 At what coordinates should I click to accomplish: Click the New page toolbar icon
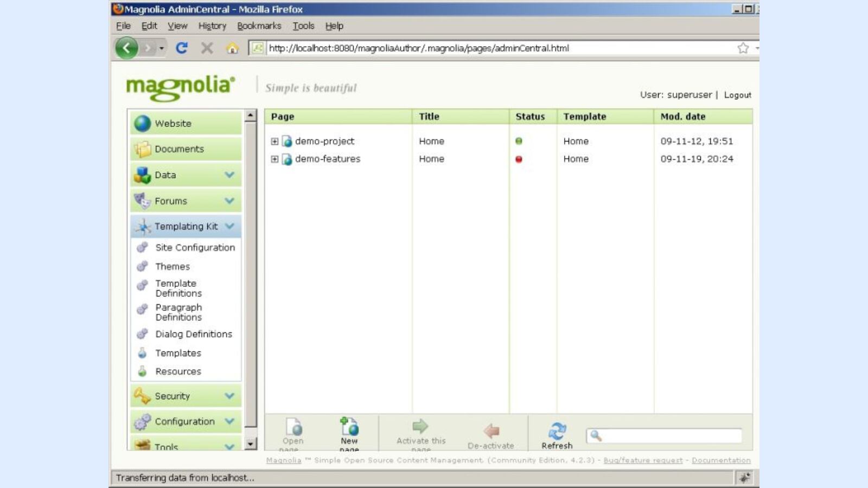click(x=349, y=426)
